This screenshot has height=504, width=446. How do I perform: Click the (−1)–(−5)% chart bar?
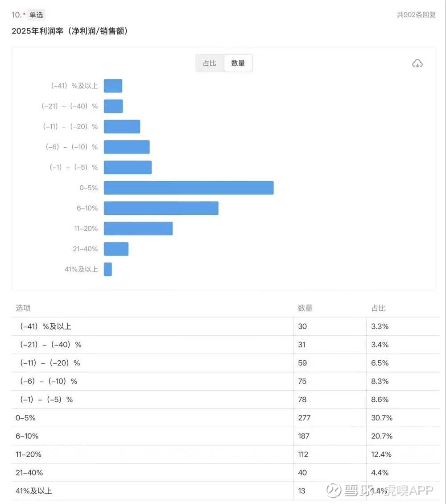[128, 167]
